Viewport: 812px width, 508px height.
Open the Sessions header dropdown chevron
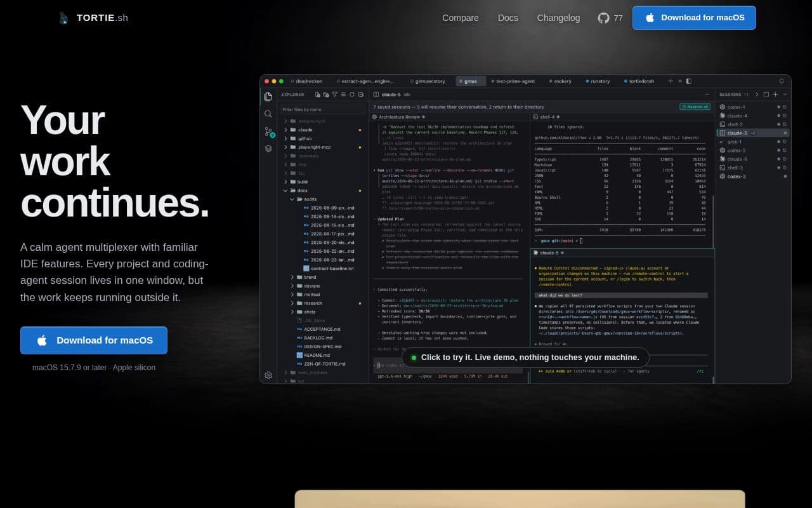click(x=785, y=95)
